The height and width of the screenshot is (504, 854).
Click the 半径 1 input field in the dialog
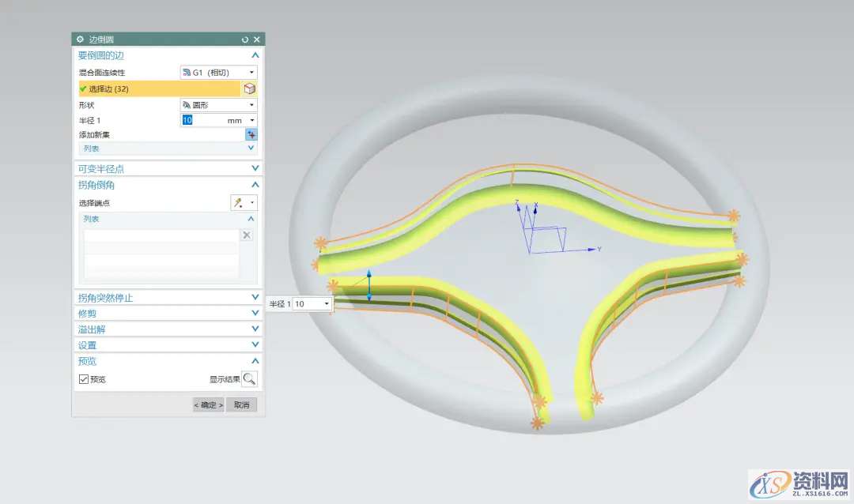(x=202, y=120)
